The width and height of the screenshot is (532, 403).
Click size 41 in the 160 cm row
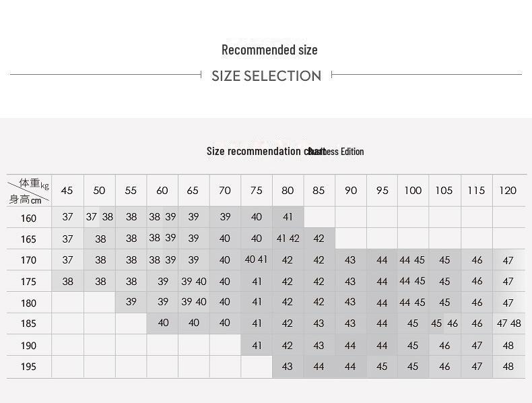[288, 217]
